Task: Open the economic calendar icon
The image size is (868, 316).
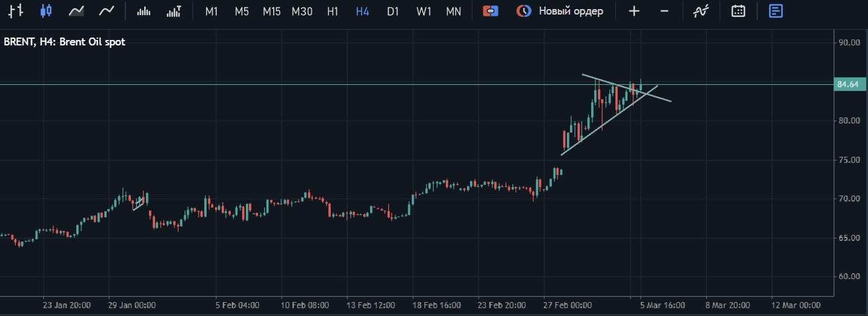Action: pos(738,11)
